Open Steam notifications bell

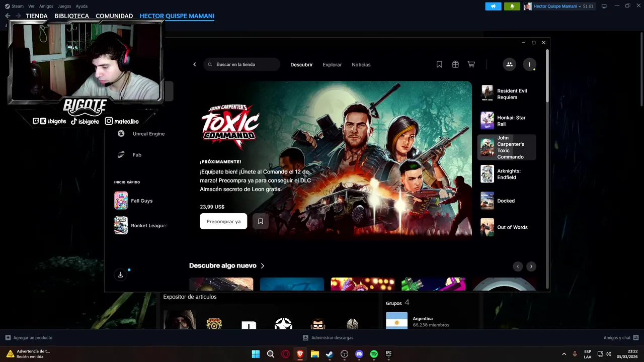coord(512,6)
